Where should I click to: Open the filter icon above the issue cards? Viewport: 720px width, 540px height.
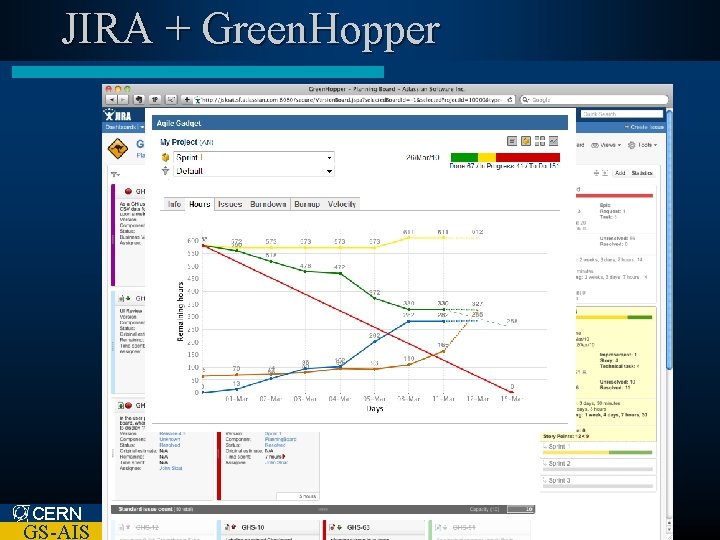(x=115, y=174)
